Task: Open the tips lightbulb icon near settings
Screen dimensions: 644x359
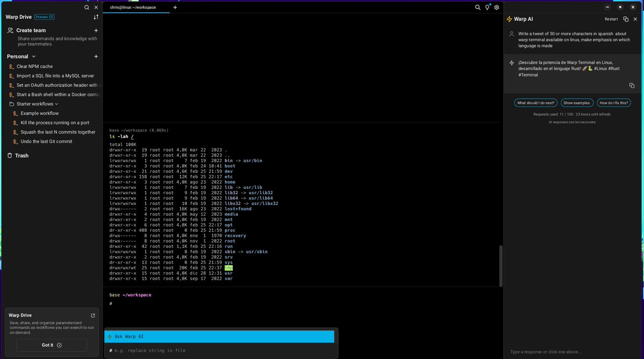Action: tap(487, 8)
